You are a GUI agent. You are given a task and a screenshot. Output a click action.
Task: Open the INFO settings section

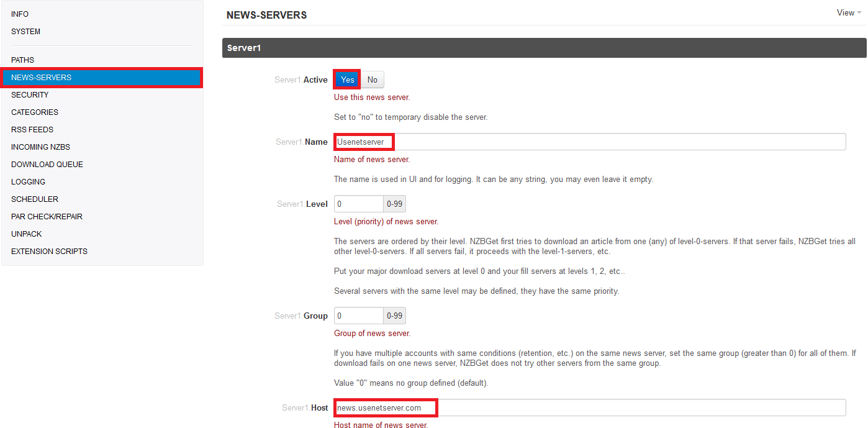click(20, 14)
